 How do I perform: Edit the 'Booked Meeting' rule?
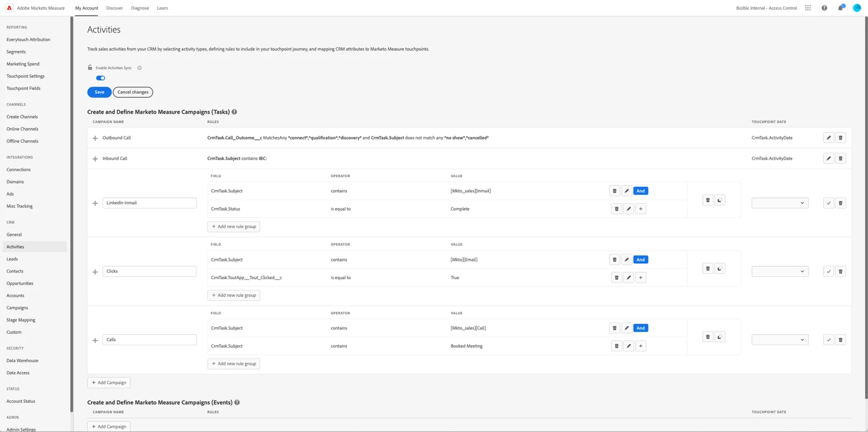628,346
